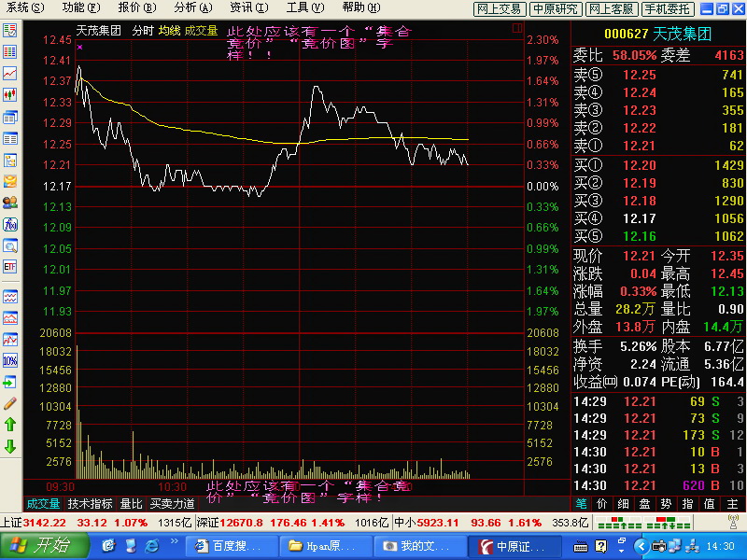Click the tree structure sidebar icon
Screen dimensions: 747x560
point(10,160)
